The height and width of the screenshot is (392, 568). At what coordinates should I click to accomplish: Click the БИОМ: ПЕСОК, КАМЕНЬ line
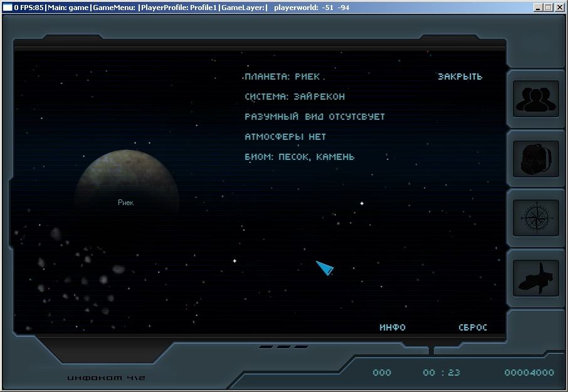299,157
